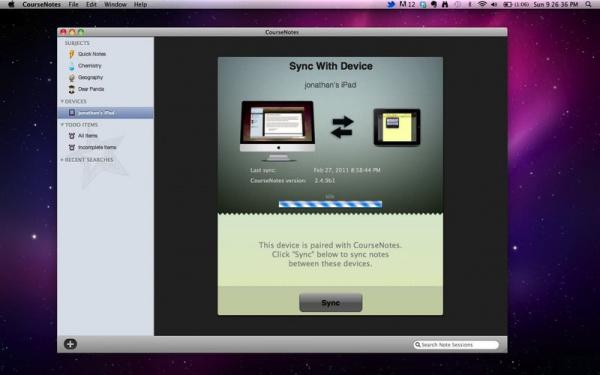Screen dimensions: 600x375
Task: Click the Quick Notes lightbulb icon
Action: click(x=71, y=54)
